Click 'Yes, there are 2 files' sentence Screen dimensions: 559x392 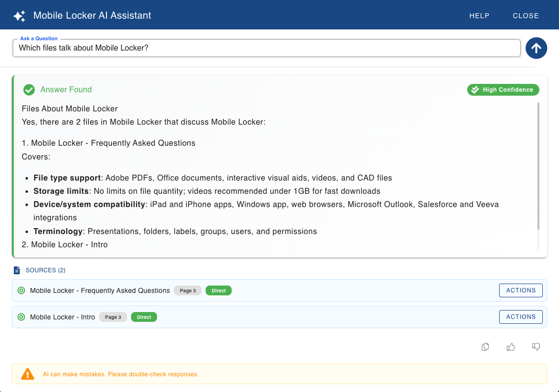pyautogui.click(x=144, y=122)
